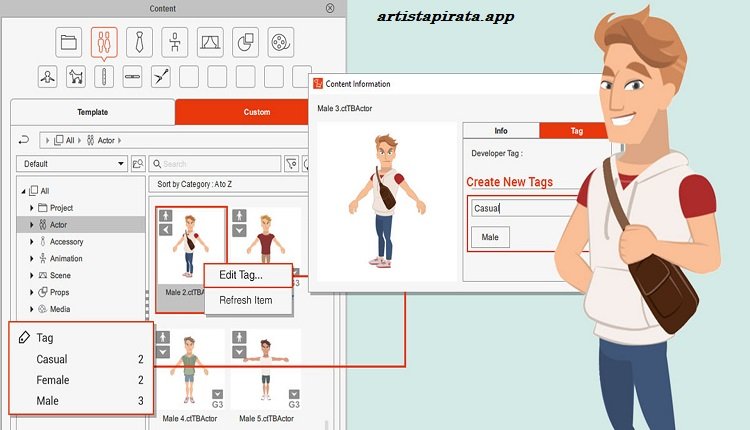Expand the Accessory tree node arrow
The width and height of the screenshot is (750, 430).
32,242
